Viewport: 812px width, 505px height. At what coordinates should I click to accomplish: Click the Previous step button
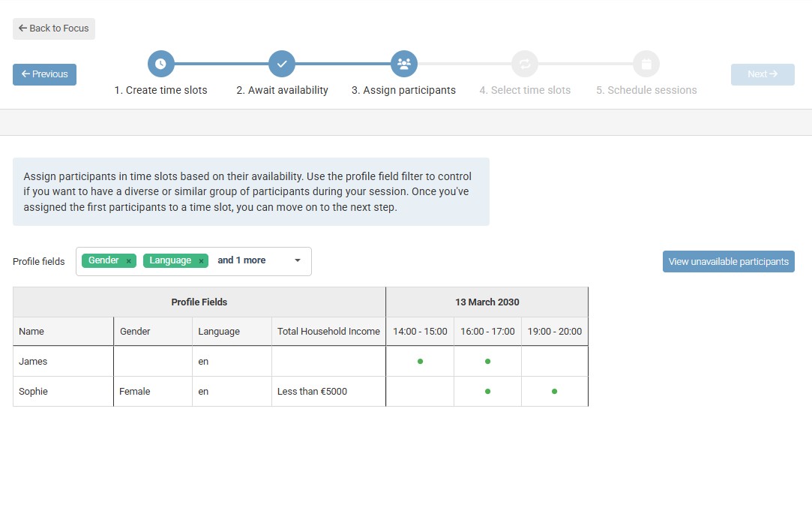coord(44,74)
